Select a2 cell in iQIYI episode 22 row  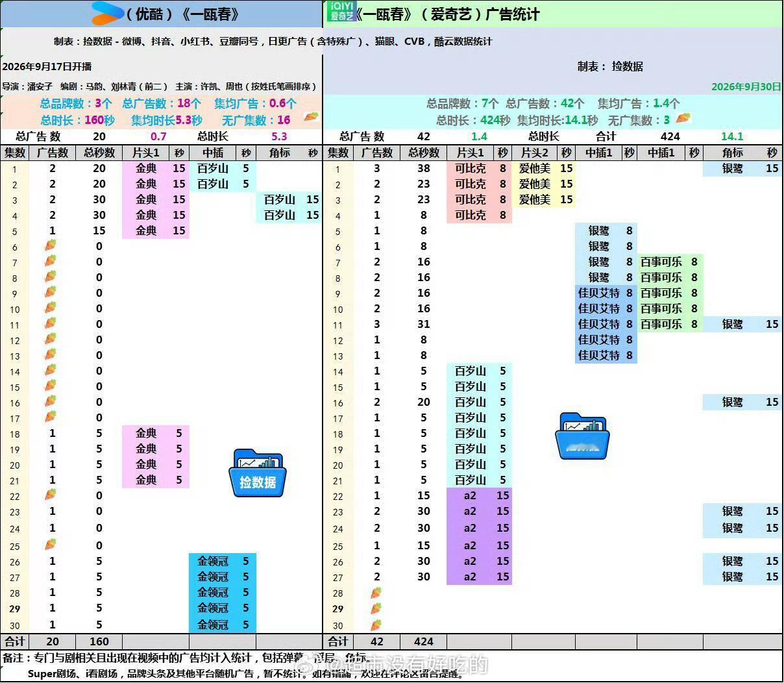tap(471, 495)
